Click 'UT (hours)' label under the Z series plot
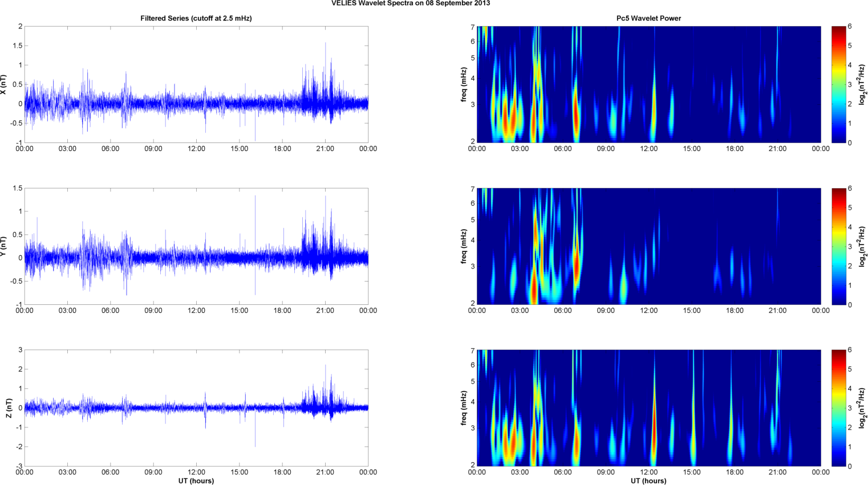This screenshot has width=868, height=485. click(x=196, y=480)
